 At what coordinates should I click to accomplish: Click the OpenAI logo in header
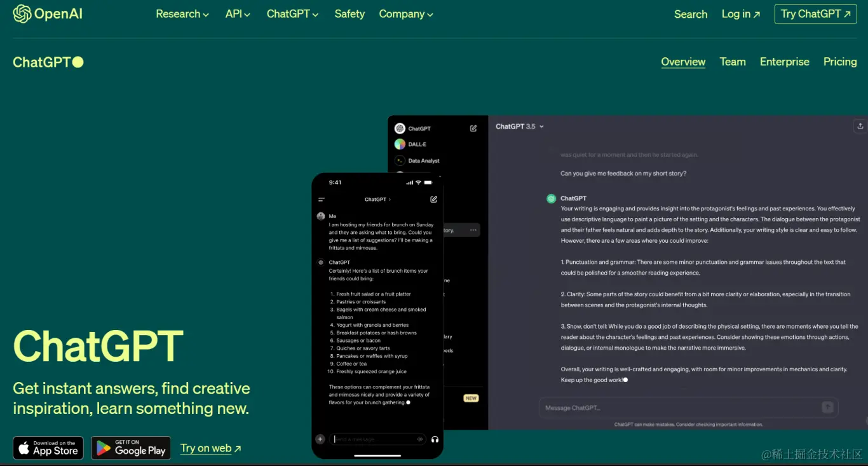[x=48, y=14]
